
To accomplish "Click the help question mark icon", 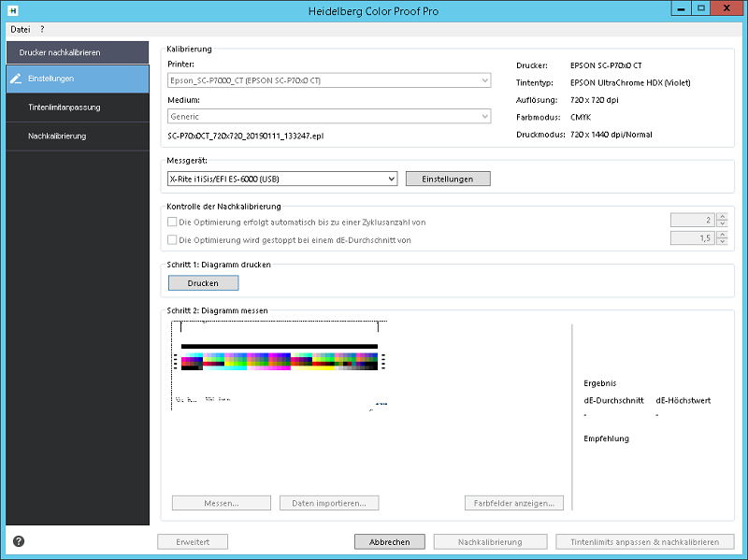I will (x=19, y=541).
